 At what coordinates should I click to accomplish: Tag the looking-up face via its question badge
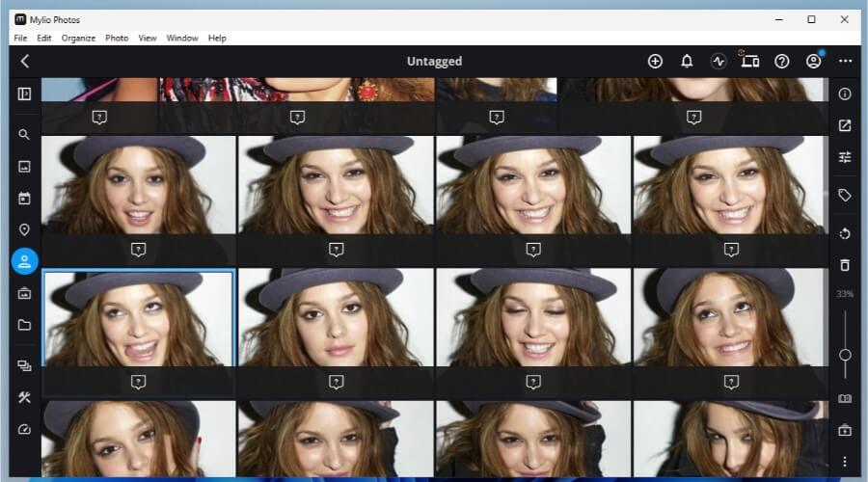(731, 382)
